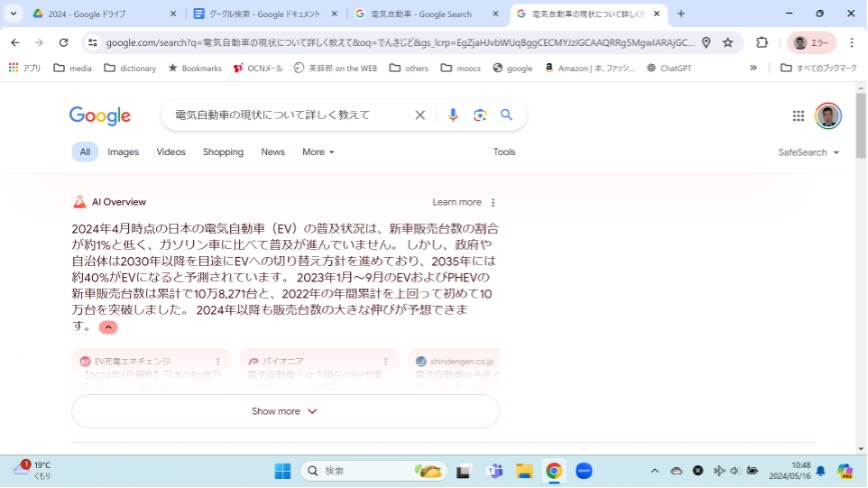Viewport: 868px width, 488px height.
Task: Start voice search with the microphone
Action: pos(453,115)
